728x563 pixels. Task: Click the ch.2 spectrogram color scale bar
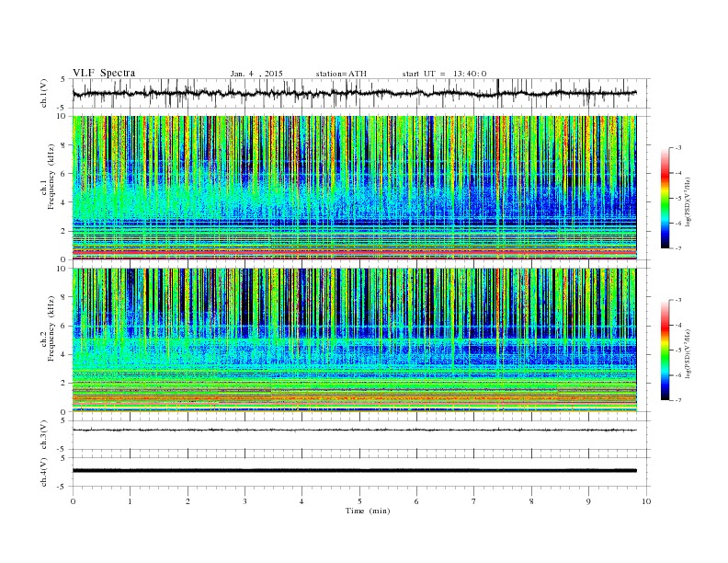[x=665, y=350]
